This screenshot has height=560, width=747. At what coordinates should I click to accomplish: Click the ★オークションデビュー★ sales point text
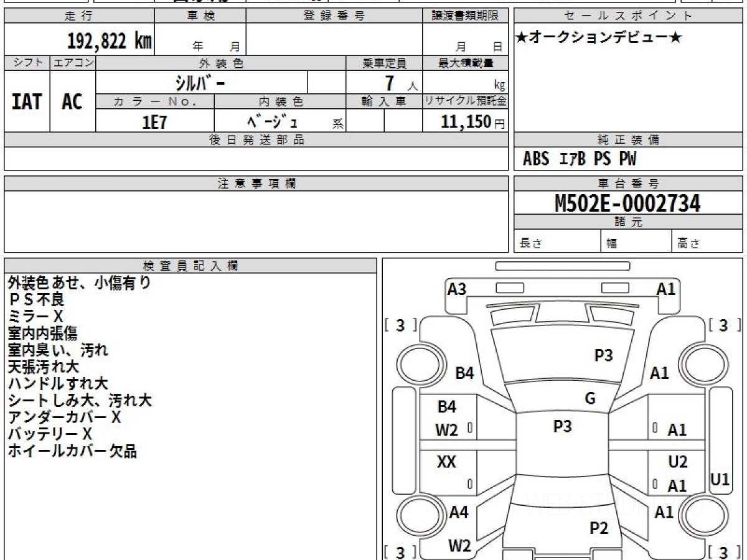coord(599,38)
